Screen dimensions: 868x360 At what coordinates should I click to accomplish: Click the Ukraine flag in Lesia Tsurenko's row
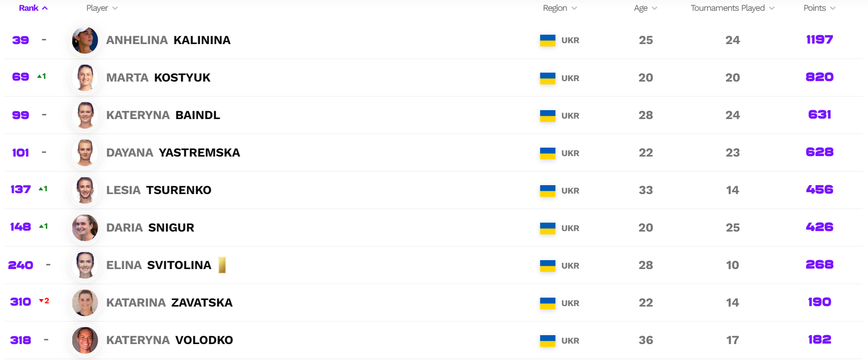(548, 190)
